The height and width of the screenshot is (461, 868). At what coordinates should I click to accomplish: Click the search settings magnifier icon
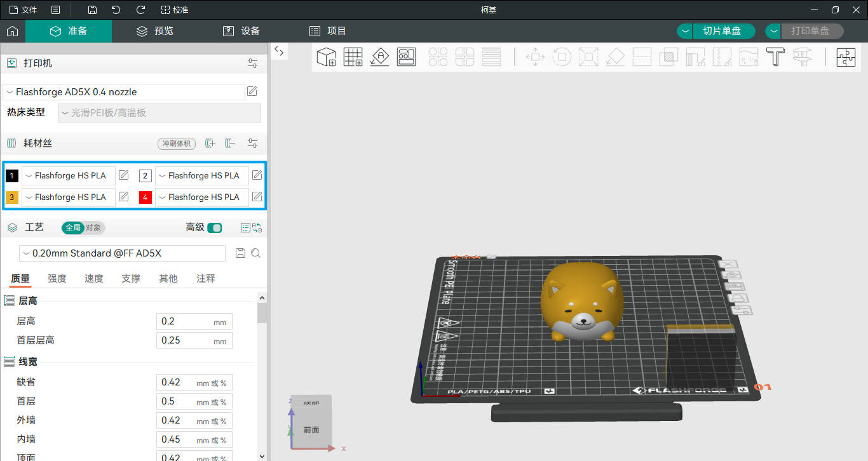click(x=256, y=253)
